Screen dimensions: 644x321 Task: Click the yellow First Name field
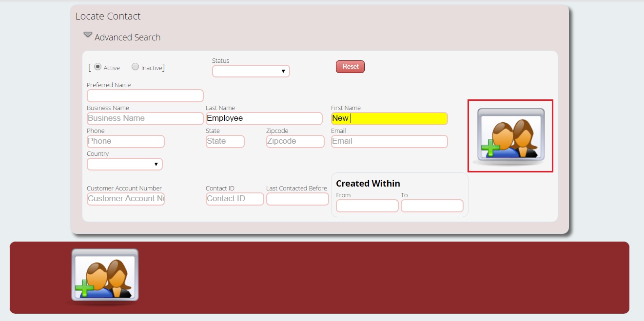coord(389,118)
